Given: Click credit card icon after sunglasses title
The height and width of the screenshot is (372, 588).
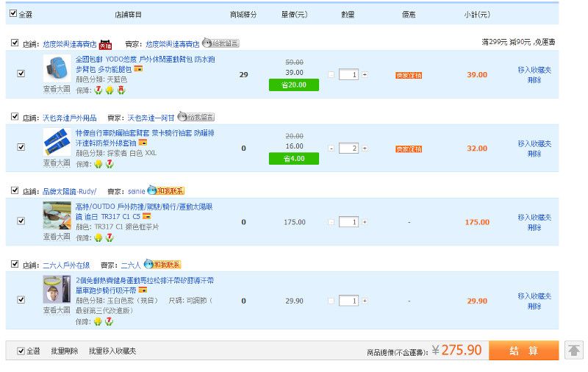Looking at the screenshot, I should (146, 216).
